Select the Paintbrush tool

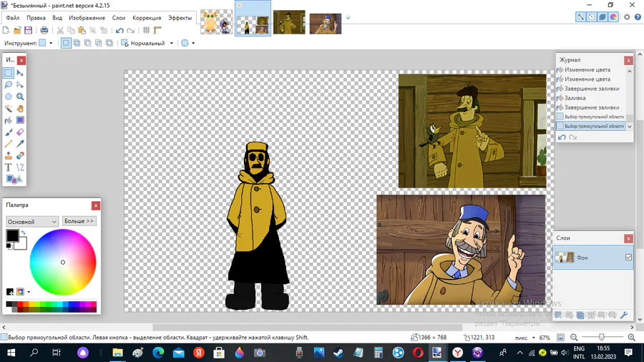click(8, 132)
